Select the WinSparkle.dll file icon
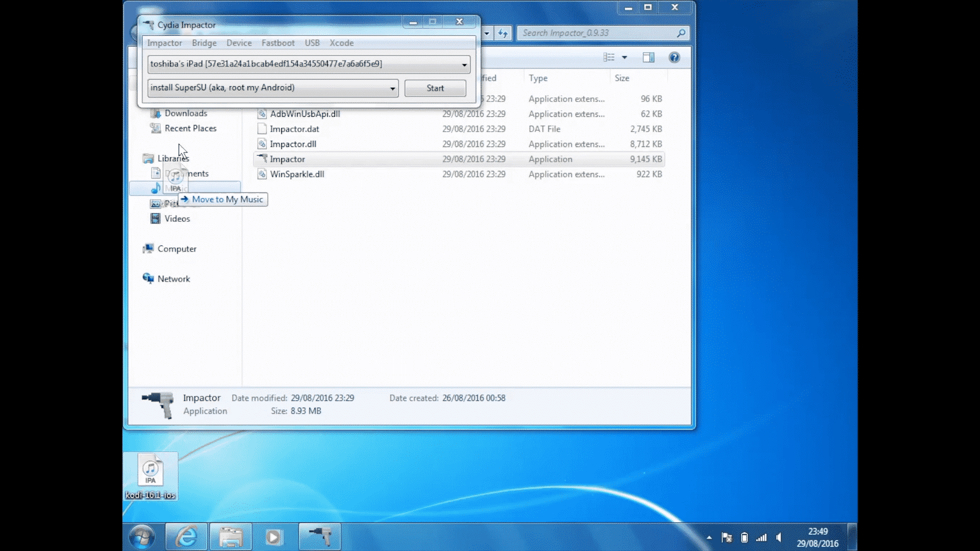 262,174
